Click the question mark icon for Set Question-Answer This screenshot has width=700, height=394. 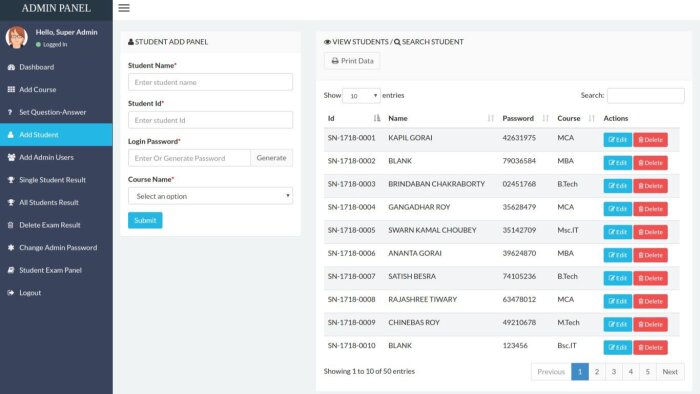pyautogui.click(x=10, y=112)
